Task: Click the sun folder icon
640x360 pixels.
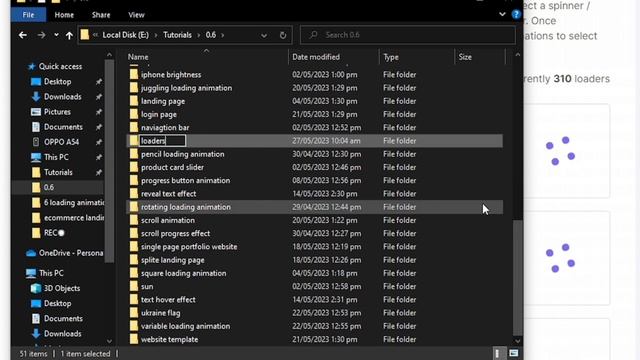Action: (134, 286)
